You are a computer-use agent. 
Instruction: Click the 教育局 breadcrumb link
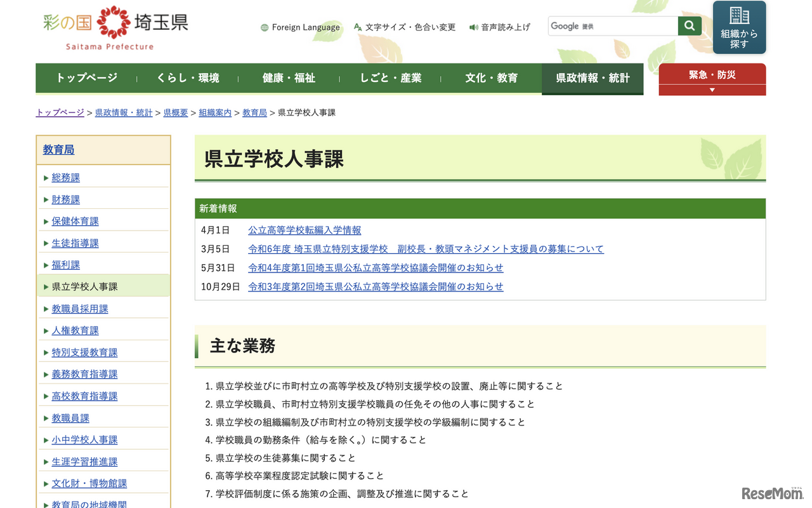(254, 112)
